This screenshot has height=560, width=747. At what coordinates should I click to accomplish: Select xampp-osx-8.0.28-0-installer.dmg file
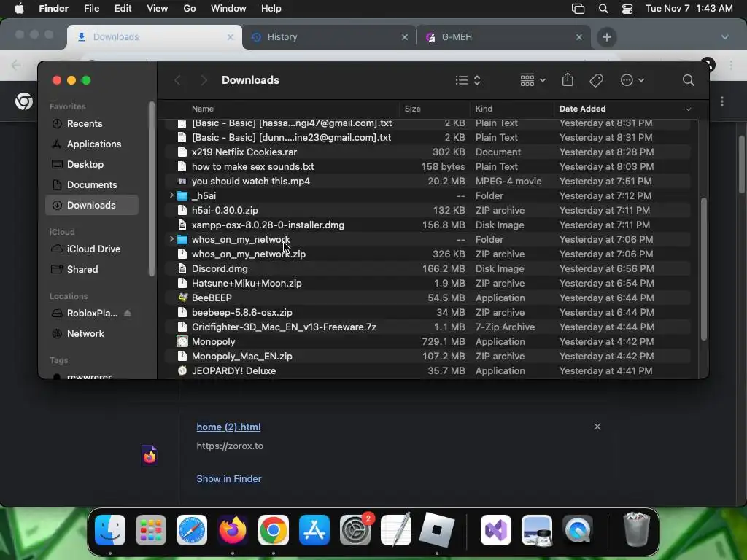[x=427, y=225]
